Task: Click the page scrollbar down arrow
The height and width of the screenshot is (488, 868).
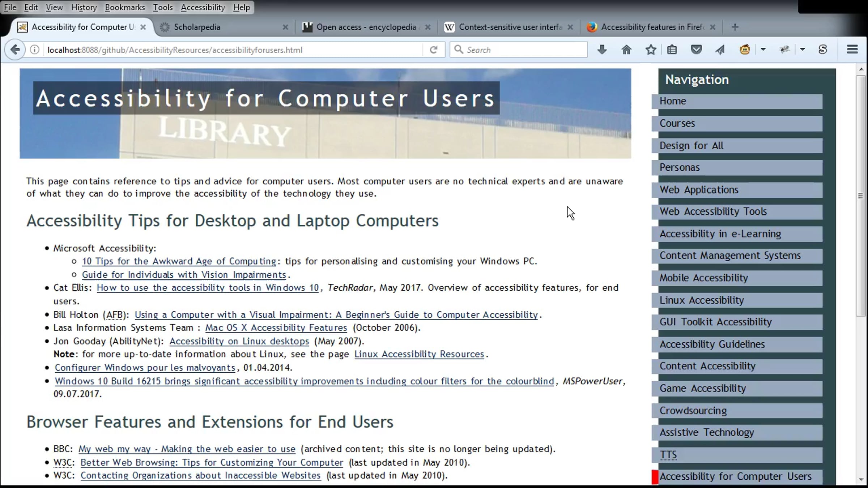Action: pos(861,480)
